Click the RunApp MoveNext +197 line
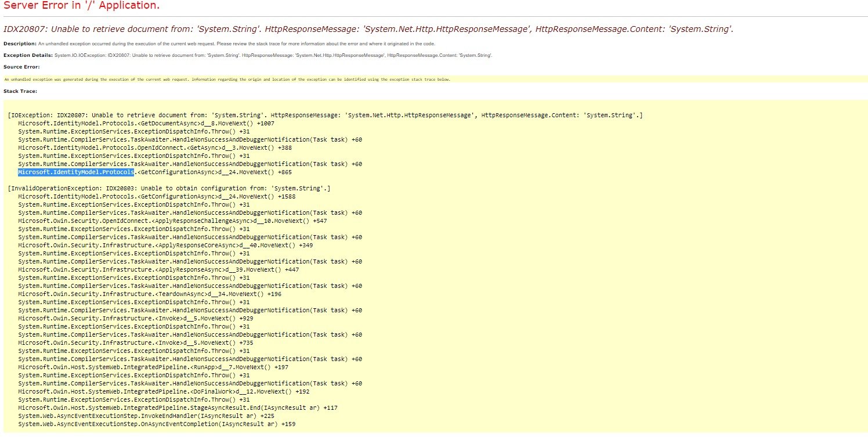This screenshot has width=868, height=440. pos(153,367)
